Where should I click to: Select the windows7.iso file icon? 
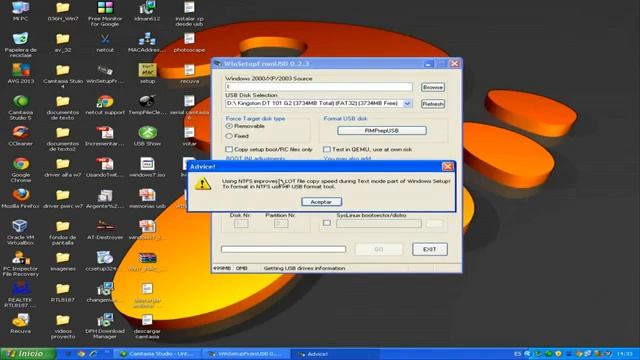(147, 167)
